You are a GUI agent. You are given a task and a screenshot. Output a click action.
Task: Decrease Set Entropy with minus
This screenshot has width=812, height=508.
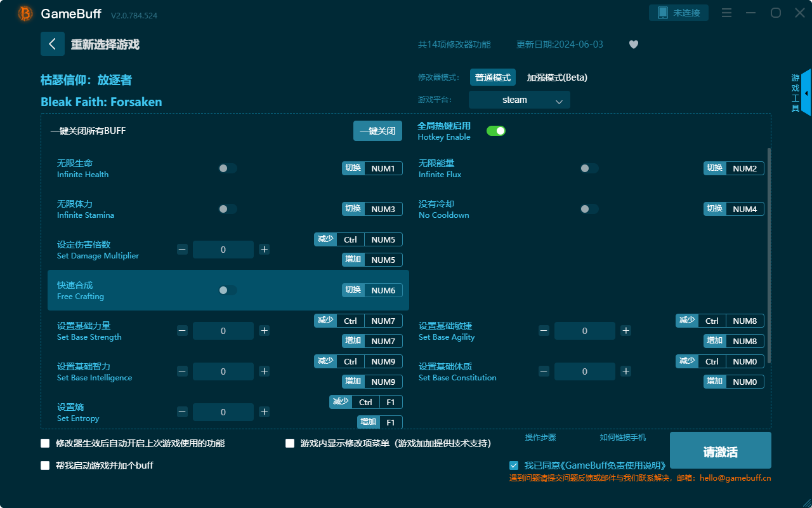[x=182, y=412]
